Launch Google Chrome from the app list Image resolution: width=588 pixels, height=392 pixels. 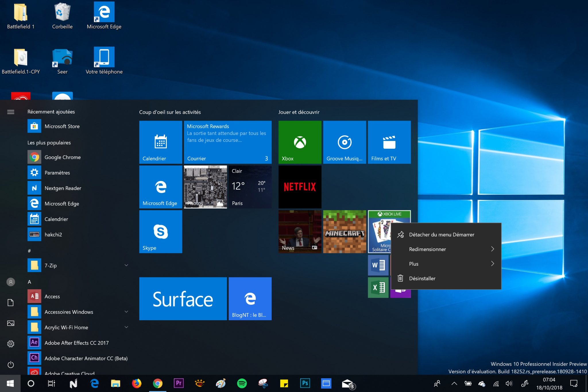coord(78,157)
